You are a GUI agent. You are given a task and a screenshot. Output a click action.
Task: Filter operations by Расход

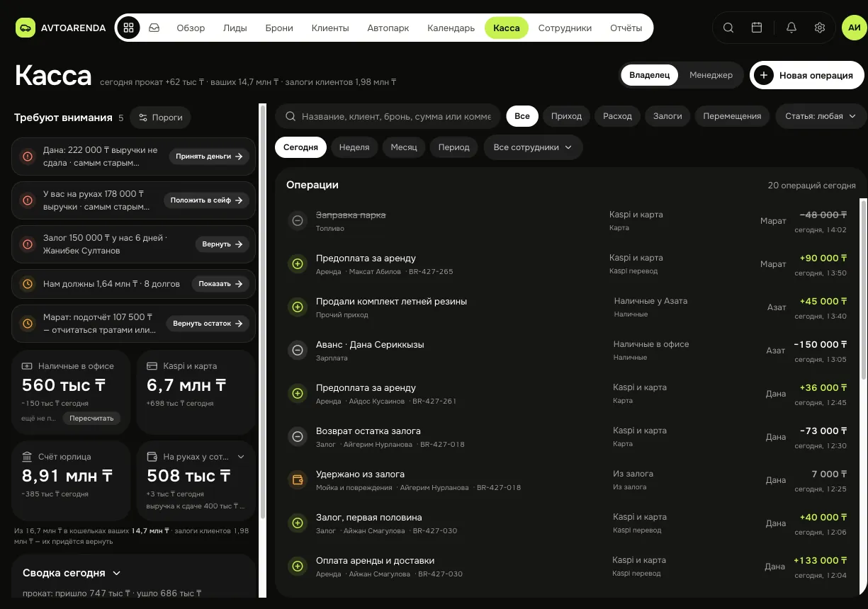click(x=617, y=116)
